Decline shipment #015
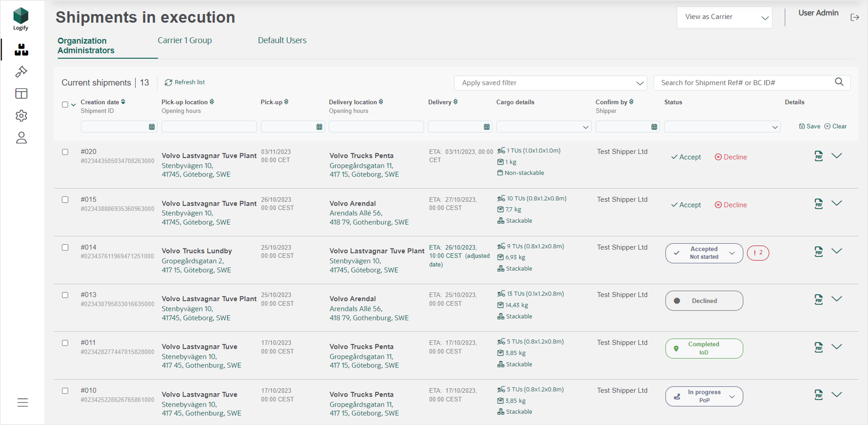The image size is (868, 425). pos(731,205)
